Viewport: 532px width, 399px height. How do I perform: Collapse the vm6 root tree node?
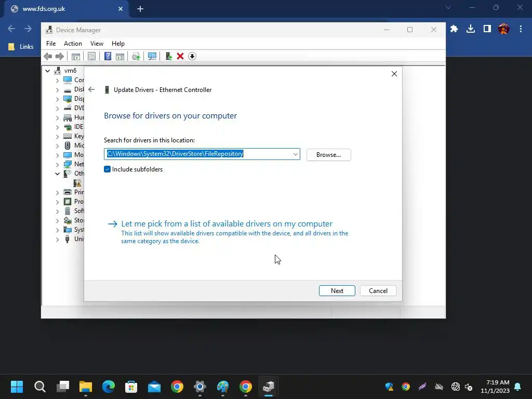tap(47, 71)
